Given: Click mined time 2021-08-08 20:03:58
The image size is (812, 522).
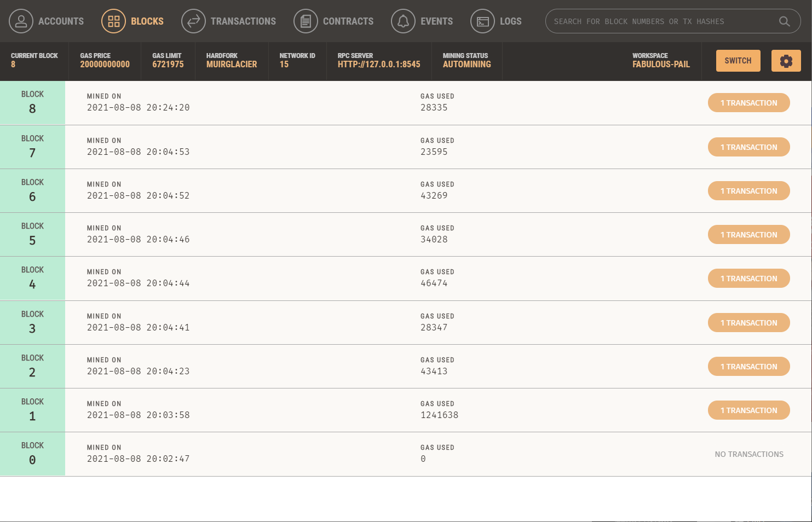Looking at the screenshot, I should click(138, 415).
